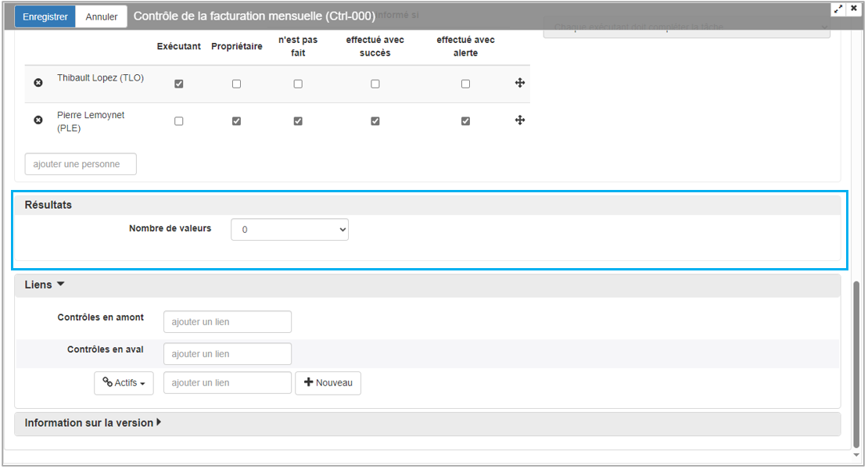Screen dimensions: 868x469
Task: Collapse the Liens section
Action: 45,285
